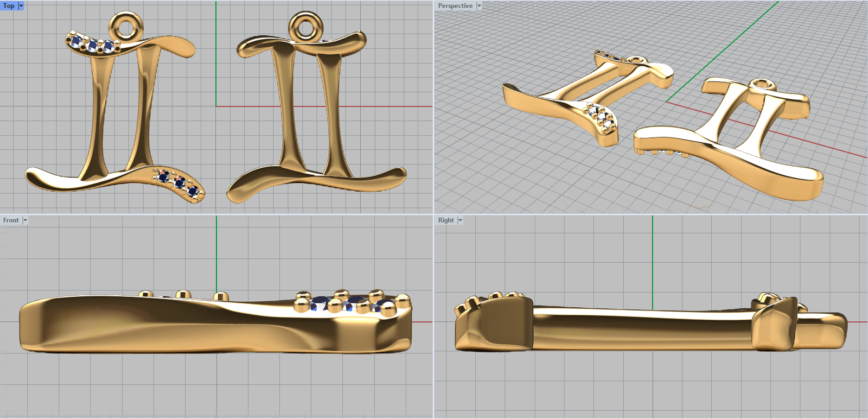Click the Top viewport title label
Image resolution: width=868 pixels, height=419 pixels.
click(x=9, y=5)
